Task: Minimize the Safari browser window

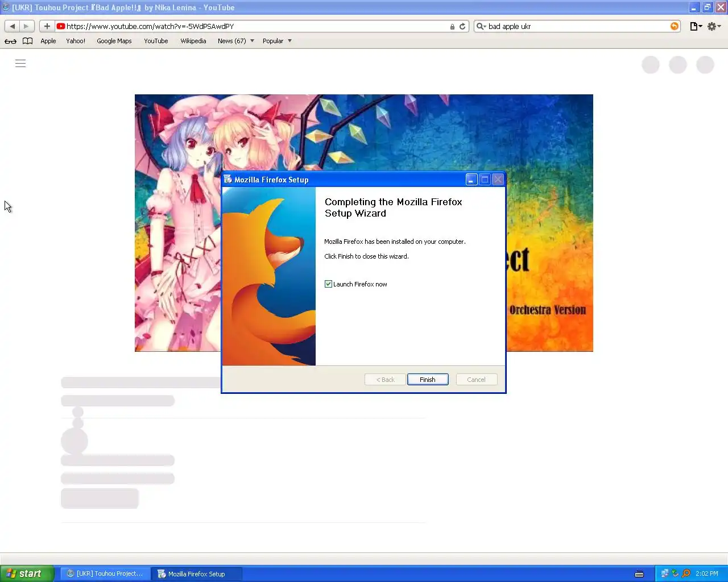Action: coord(694,7)
